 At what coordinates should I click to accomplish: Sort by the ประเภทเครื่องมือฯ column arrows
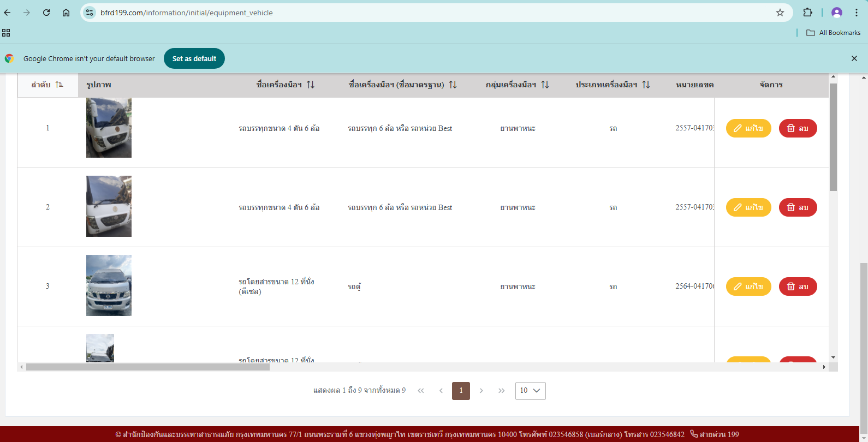(x=646, y=85)
